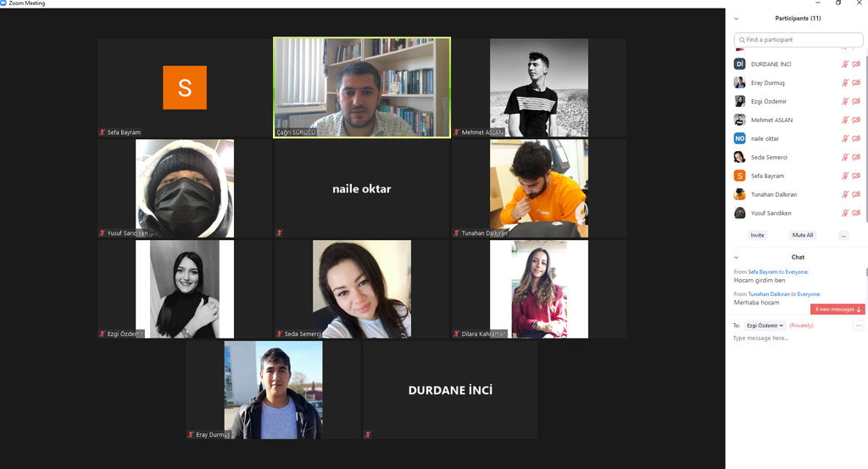
Task: Click camera-off icon beside Seda Semerci
Action: click(856, 157)
